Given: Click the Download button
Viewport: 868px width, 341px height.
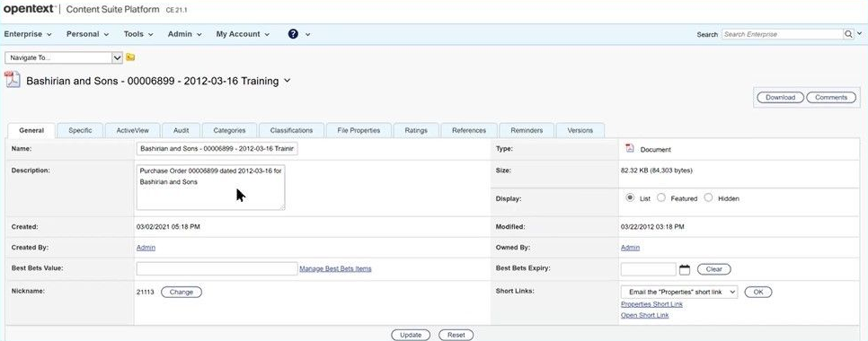Looking at the screenshot, I should pos(780,97).
